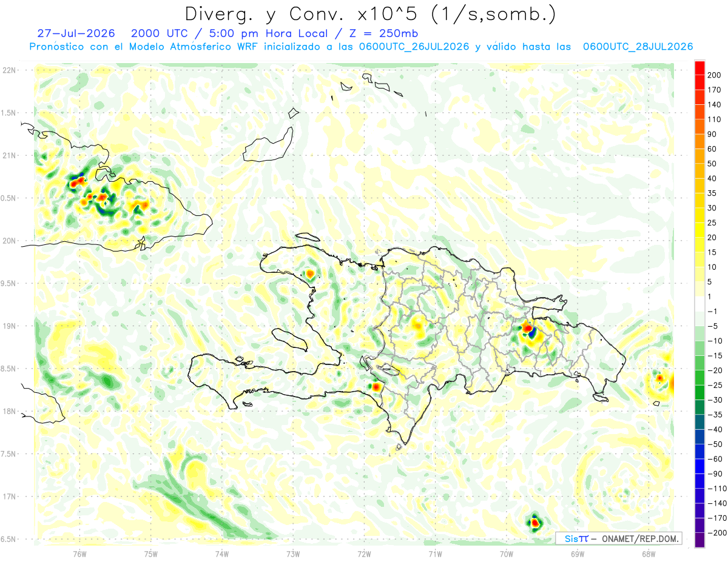Click the bottom purple swatch of the colorbar
728x562 pixels.
pyautogui.click(x=699, y=540)
